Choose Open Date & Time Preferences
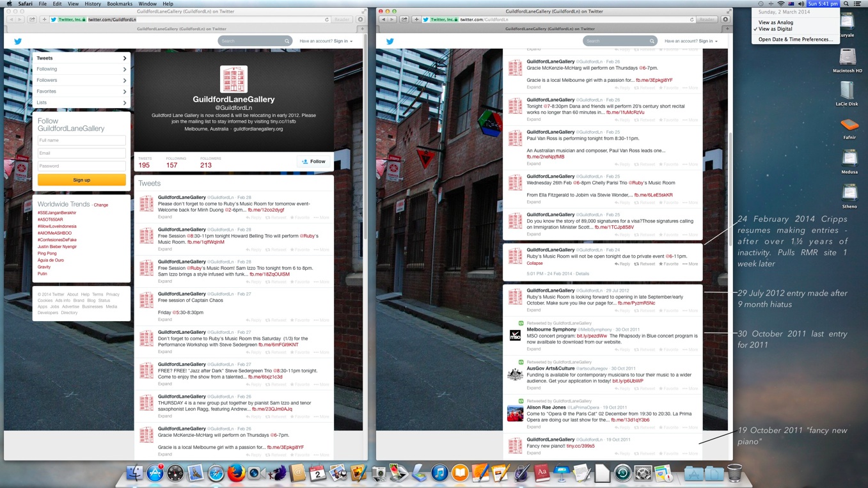868x488 pixels. coord(795,39)
